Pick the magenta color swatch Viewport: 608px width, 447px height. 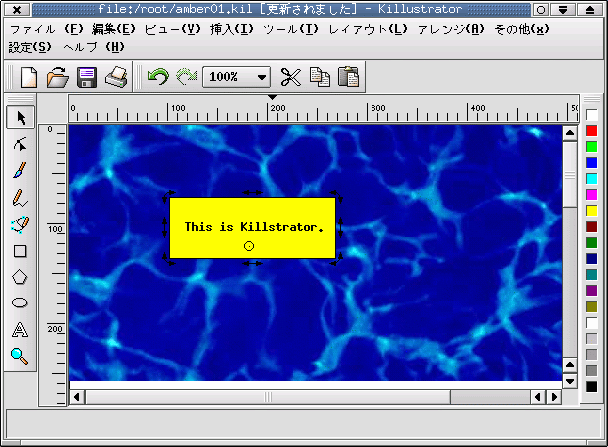click(x=591, y=195)
